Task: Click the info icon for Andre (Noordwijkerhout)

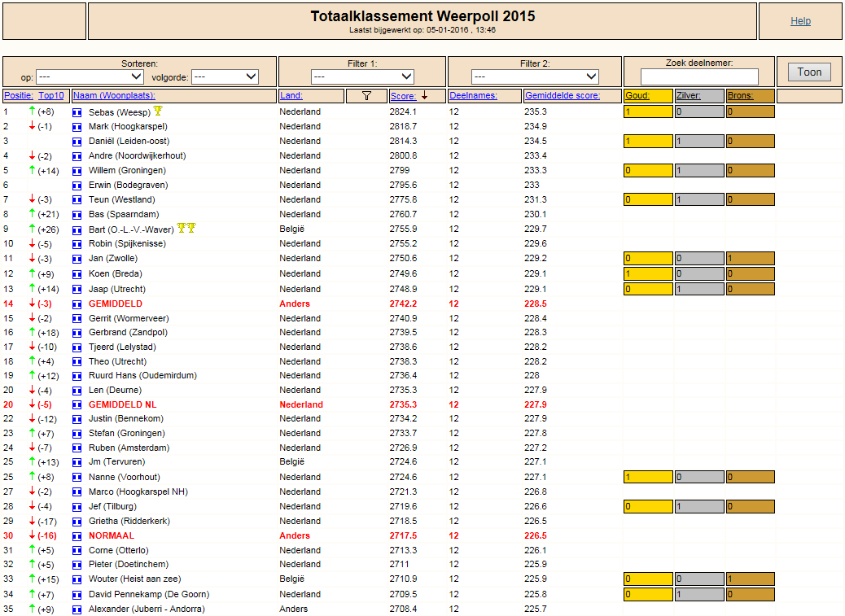Action: [x=77, y=156]
